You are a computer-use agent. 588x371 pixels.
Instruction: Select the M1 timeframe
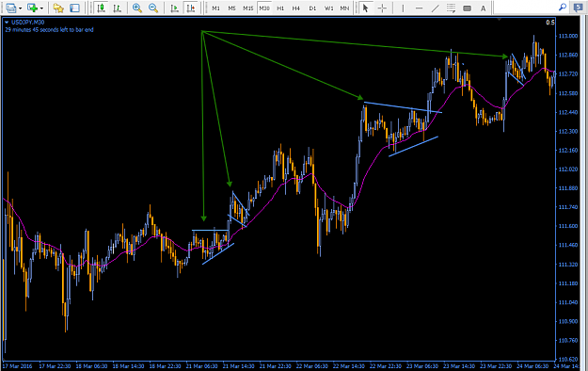coord(215,8)
